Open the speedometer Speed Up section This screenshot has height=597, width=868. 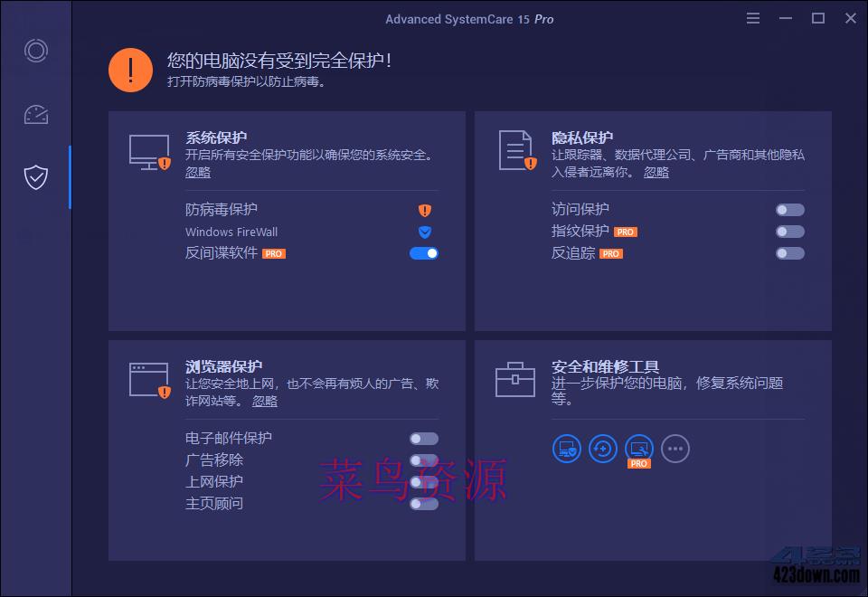pyautogui.click(x=35, y=114)
